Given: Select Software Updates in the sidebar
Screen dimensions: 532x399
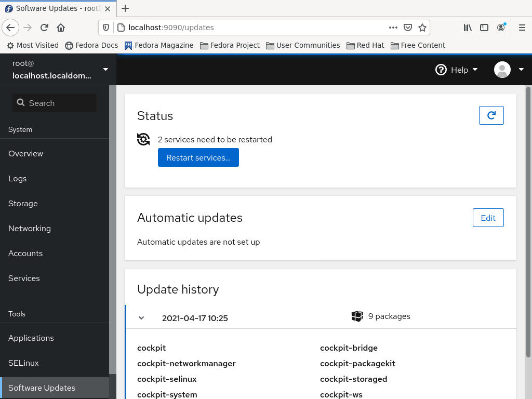Looking at the screenshot, I should (x=54, y=388).
